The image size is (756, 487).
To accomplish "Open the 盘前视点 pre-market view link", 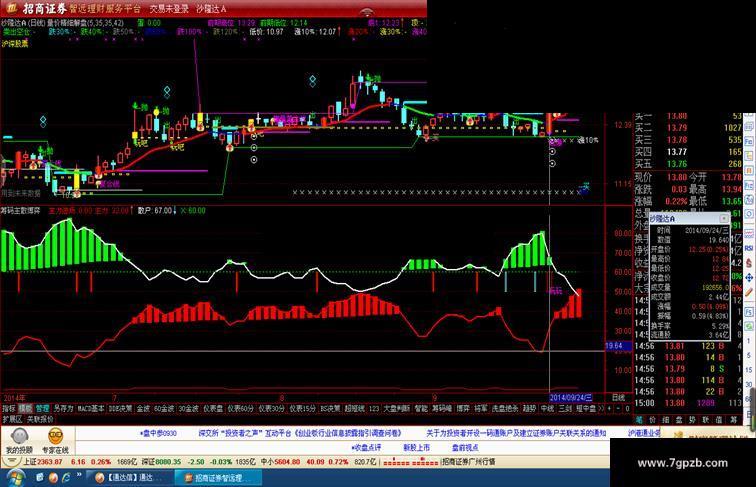I will 465,447.
